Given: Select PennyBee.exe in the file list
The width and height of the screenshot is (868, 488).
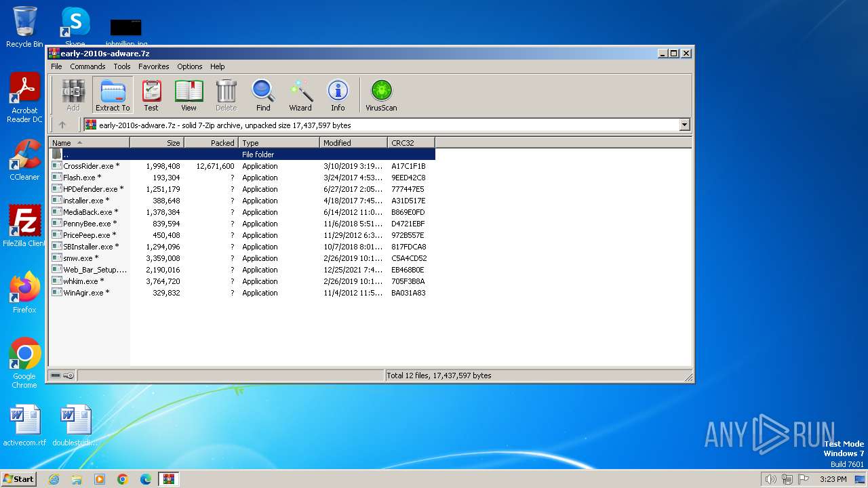Looking at the screenshot, I should [x=242, y=224].
